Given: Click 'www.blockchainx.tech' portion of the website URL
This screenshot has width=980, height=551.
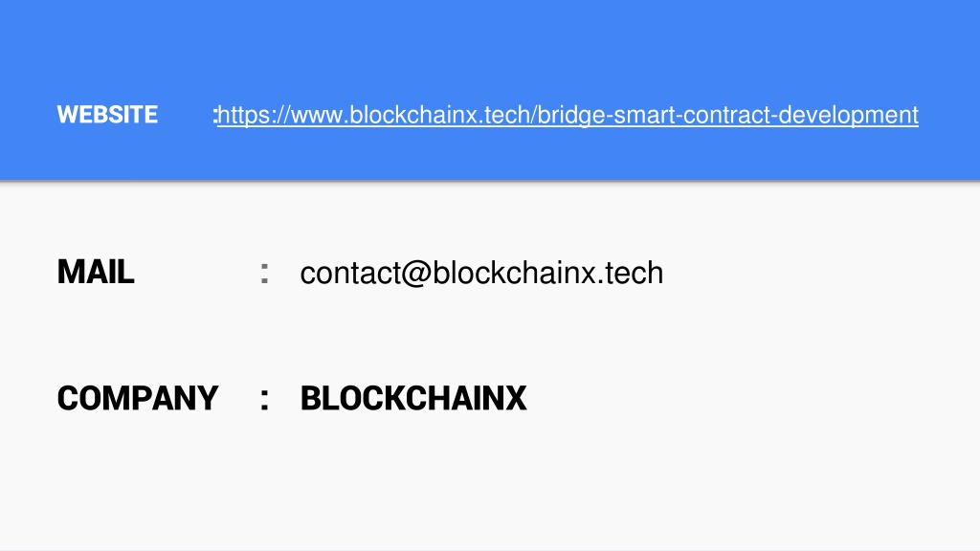Looking at the screenshot, I should coord(411,116).
